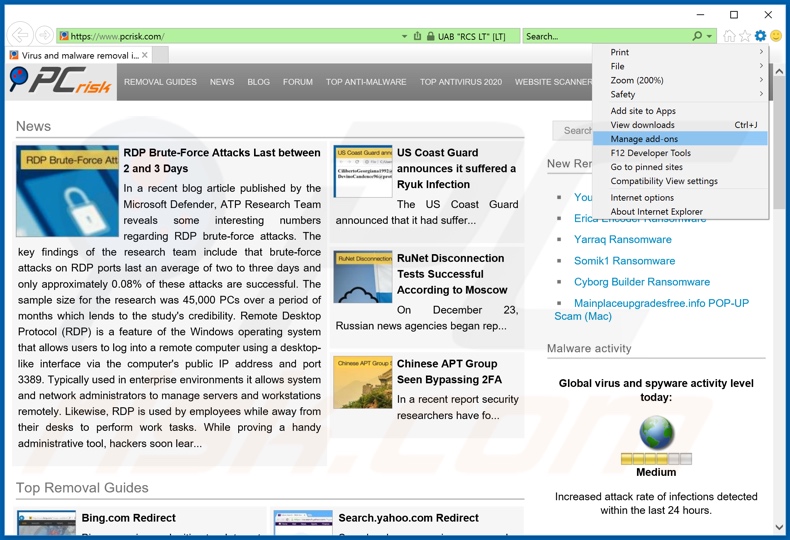This screenshot has height=540, width=790.
Task: Open the search provider dropdown arrow
Action: (709, 36)
